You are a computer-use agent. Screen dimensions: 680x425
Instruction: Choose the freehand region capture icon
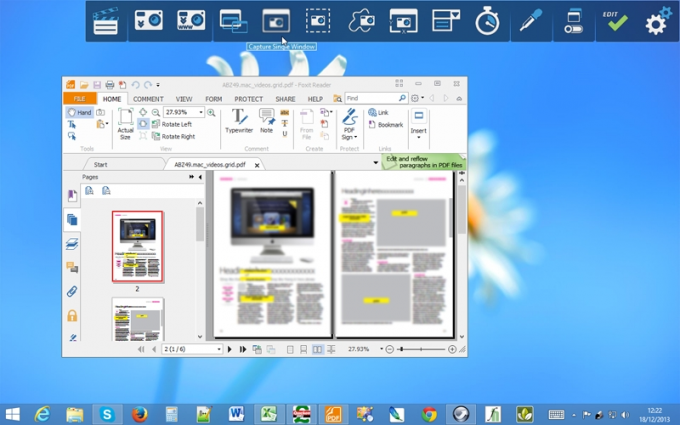coord(361,21)
